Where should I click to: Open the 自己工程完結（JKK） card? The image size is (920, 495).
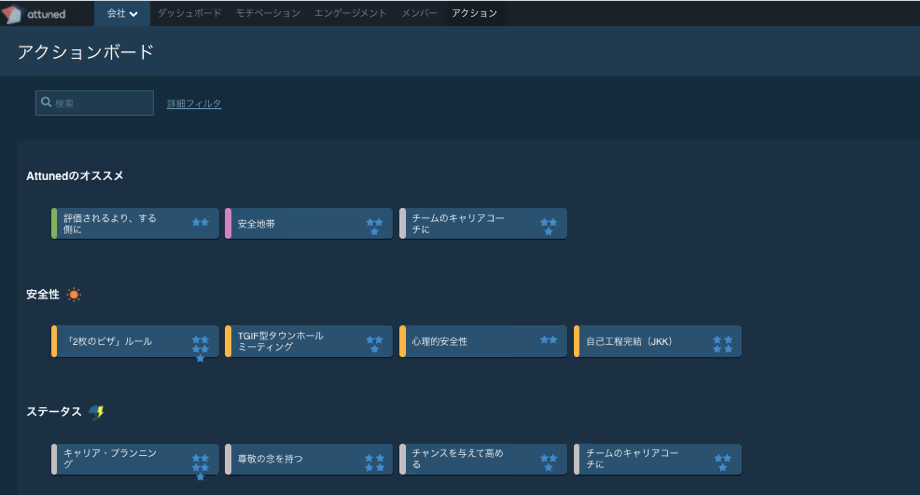(x=658, y=341)
